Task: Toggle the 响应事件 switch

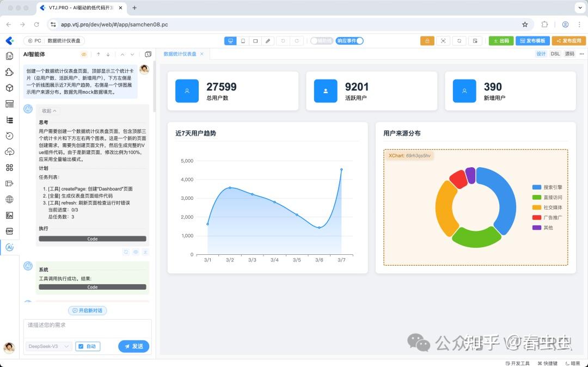Action: tap(350, 41)
